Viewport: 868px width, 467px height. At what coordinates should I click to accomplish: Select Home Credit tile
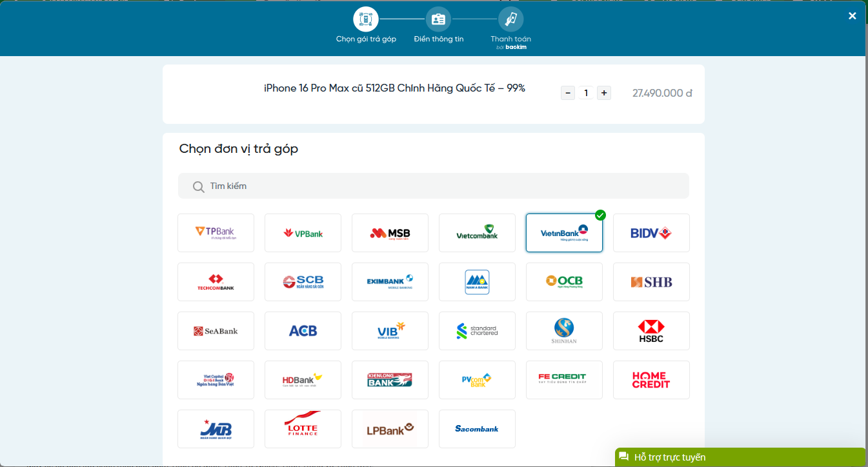click(651, 380)
